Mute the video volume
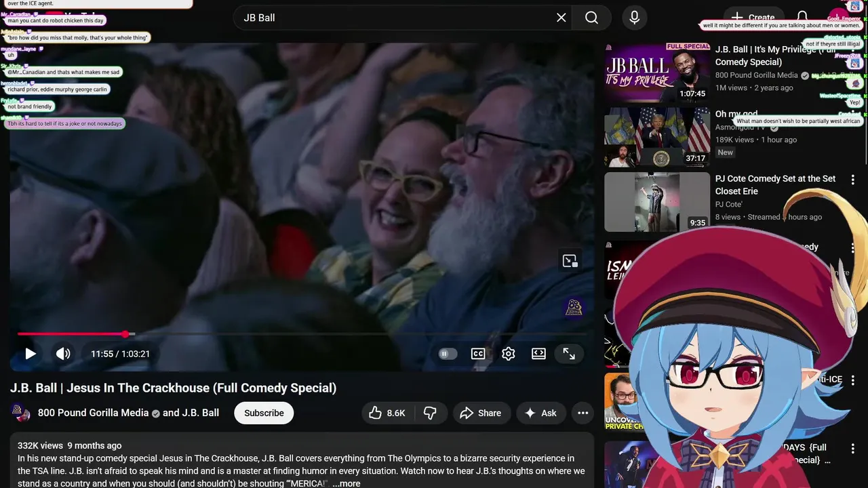 coord(63,354)
